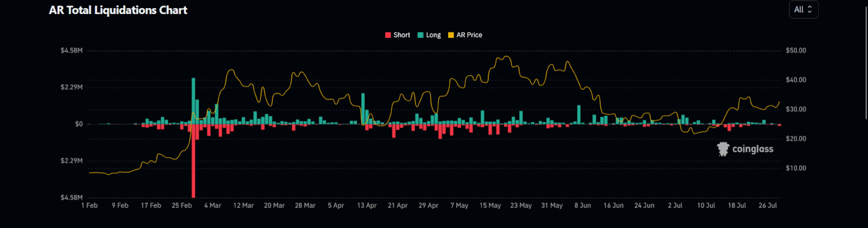This screenshot has width=868, height=228.
Task: Click the tall teal bar near 13 Apr
Action: click(x=363, y=108)
